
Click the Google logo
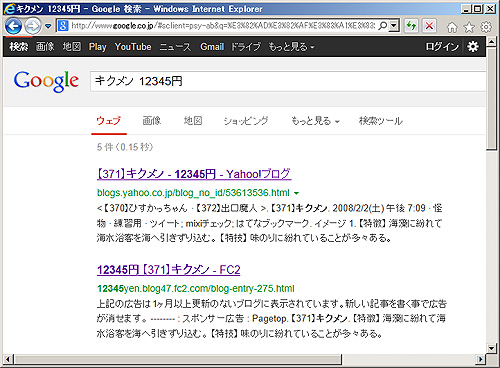pyautogui.click(x=46, y=81)
